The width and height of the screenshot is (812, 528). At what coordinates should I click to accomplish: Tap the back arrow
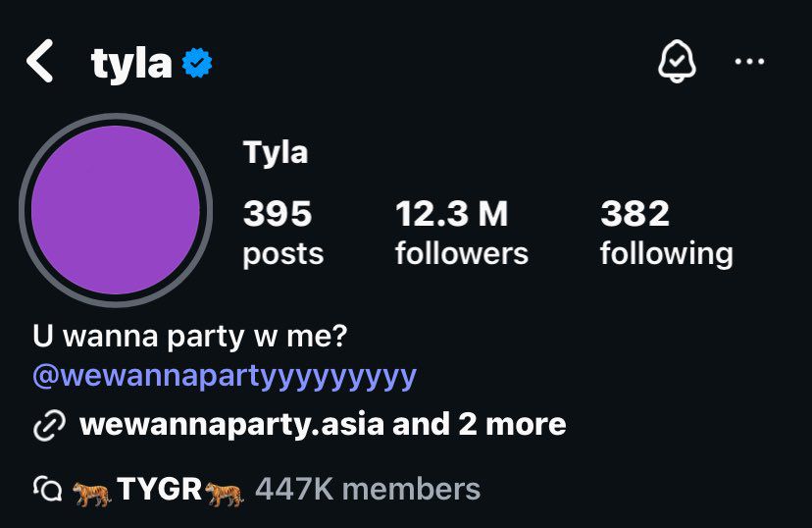pyautogui.click(x=40, y=64)
